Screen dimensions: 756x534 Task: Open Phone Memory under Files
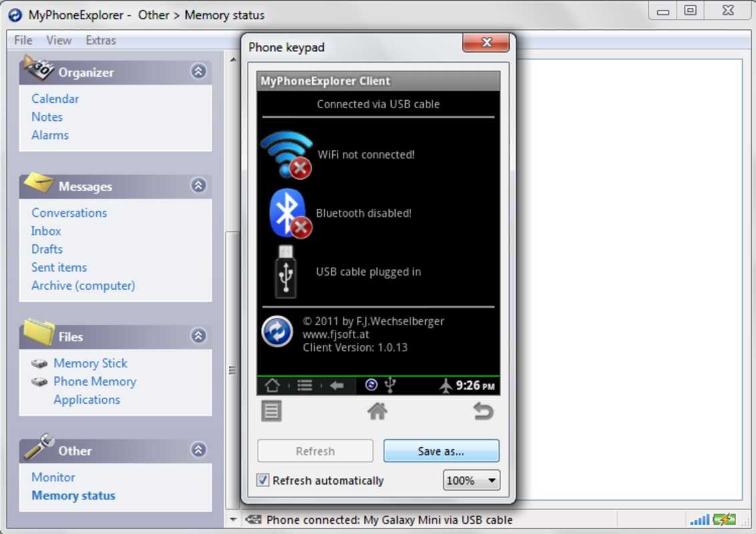pos(95,381)
